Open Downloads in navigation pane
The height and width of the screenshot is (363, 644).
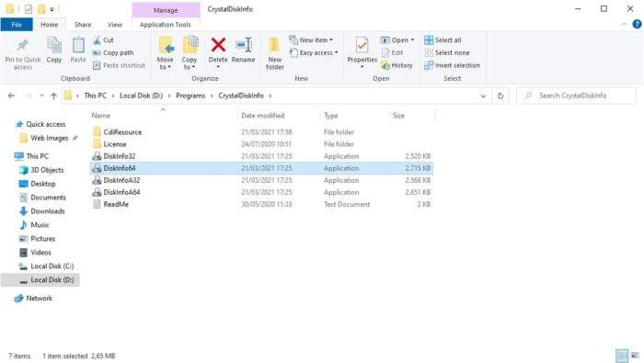point(42,211)
